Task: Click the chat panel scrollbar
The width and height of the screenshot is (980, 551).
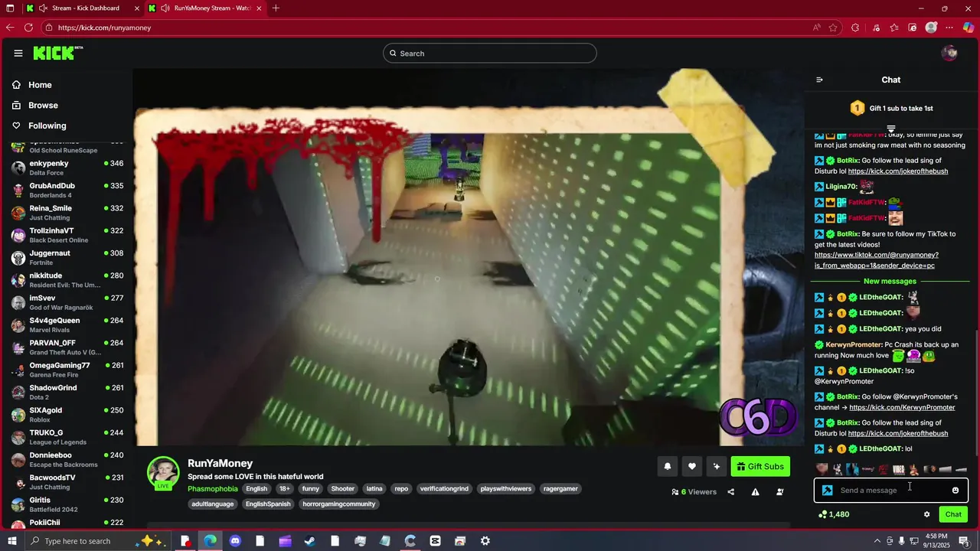Action: (x=976, y=392)
